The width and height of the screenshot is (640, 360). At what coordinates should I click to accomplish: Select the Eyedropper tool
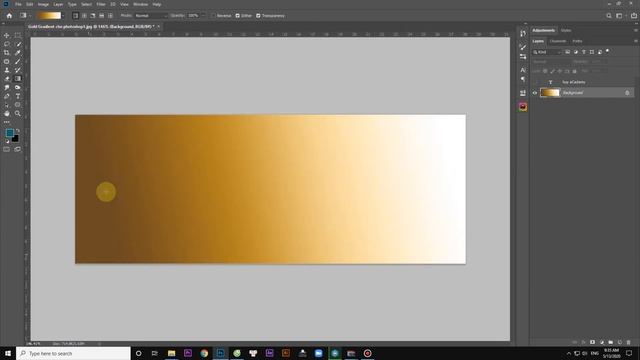(18, 53)
